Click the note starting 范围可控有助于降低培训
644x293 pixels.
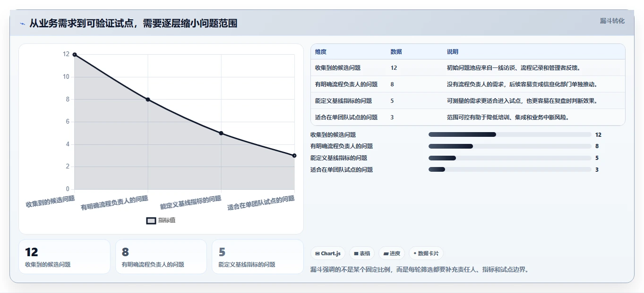(x=508, y=117)
